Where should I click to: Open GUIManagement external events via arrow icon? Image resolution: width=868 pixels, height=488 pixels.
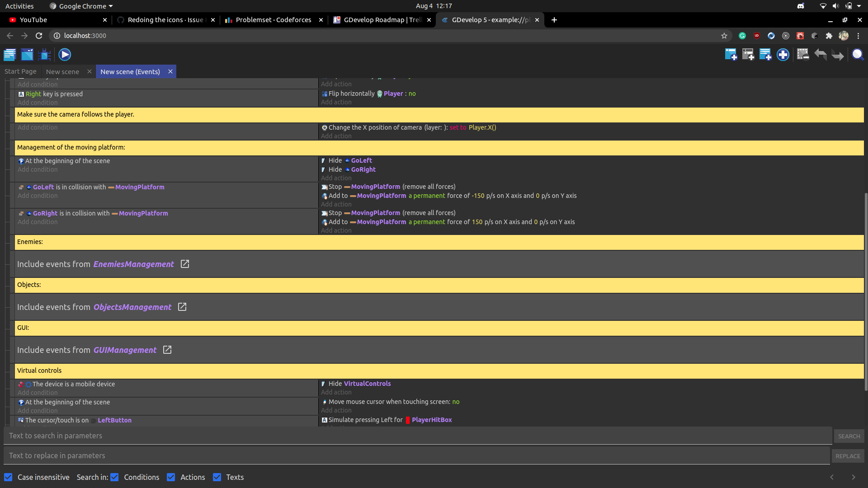tap(167, 350)
